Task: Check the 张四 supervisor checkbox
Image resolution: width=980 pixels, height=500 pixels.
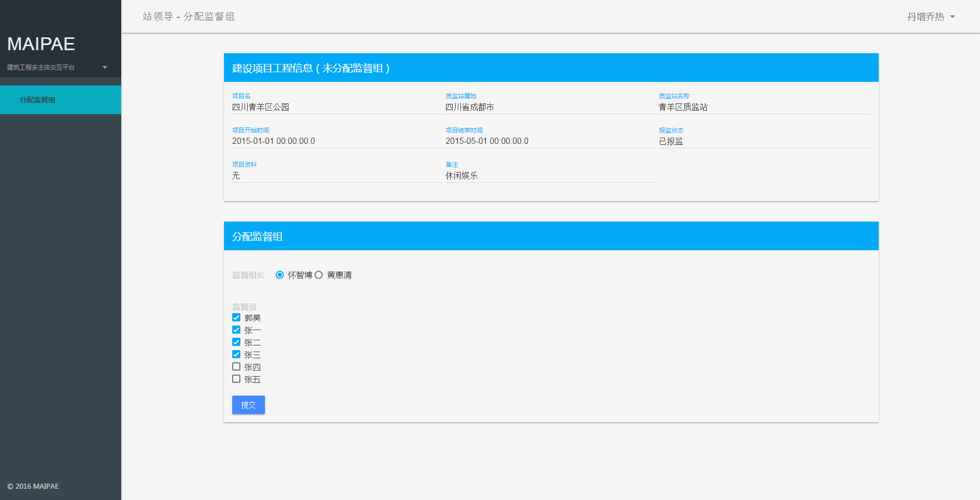Action: 236,367
